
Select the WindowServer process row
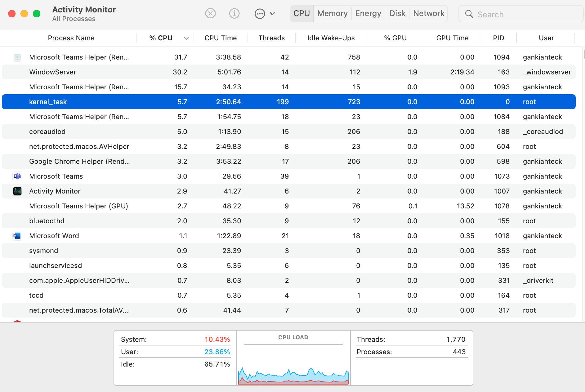point(289,72)
